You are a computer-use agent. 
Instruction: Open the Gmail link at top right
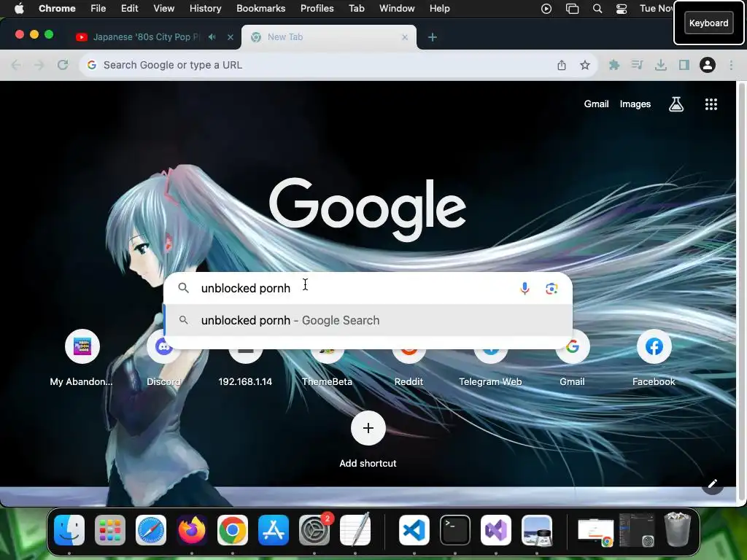point(596,104)
